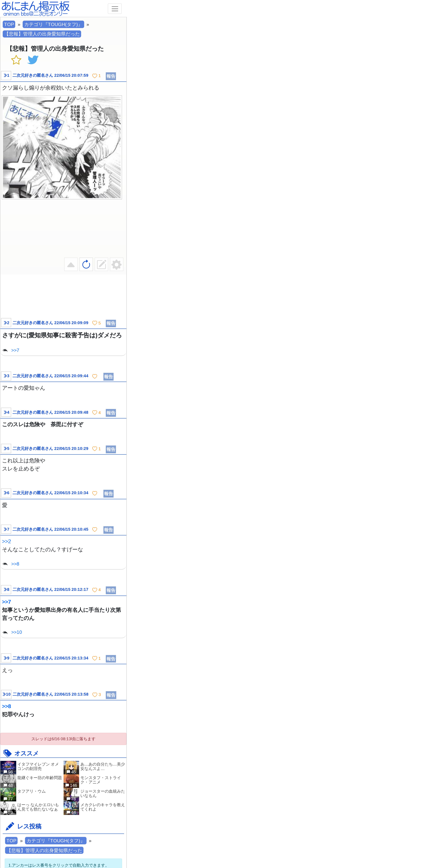Follow the >>10 reply link under post 8
The width and height of the screenshot is (434, 868).
(x=17, y=633)
